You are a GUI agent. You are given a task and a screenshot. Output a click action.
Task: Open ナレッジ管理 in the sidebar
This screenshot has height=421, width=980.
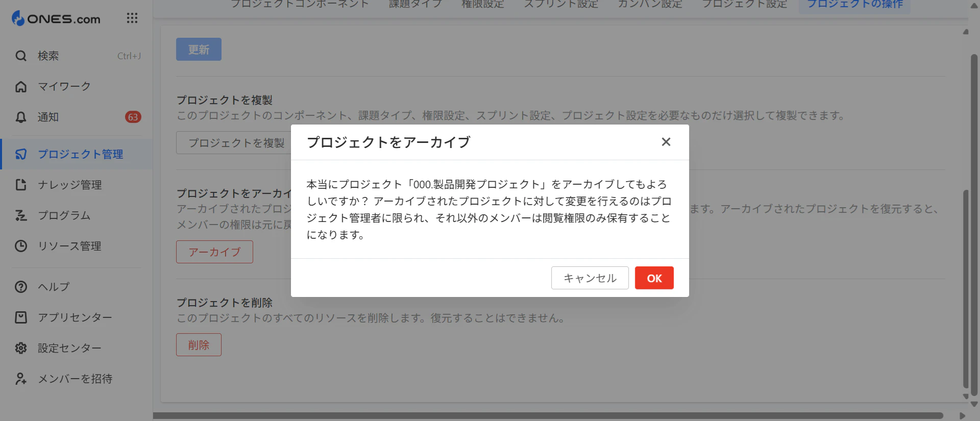click(77, 185)
